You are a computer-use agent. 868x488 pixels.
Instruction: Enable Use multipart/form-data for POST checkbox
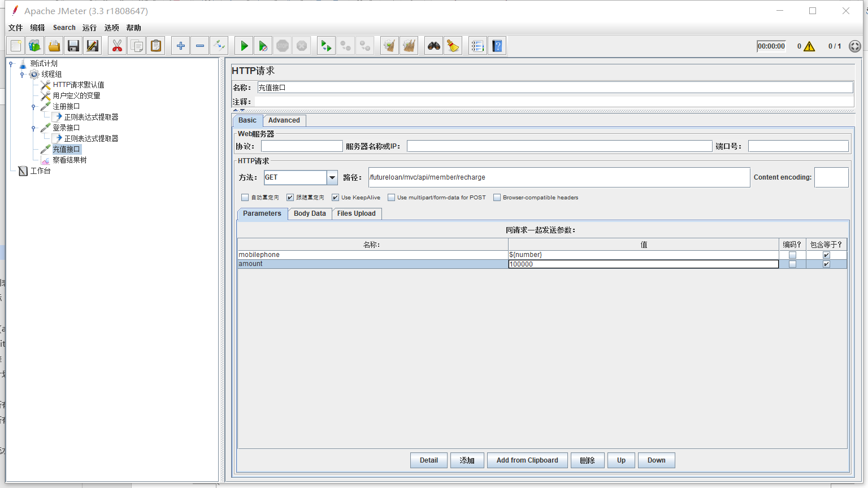[x=391, y=198]
